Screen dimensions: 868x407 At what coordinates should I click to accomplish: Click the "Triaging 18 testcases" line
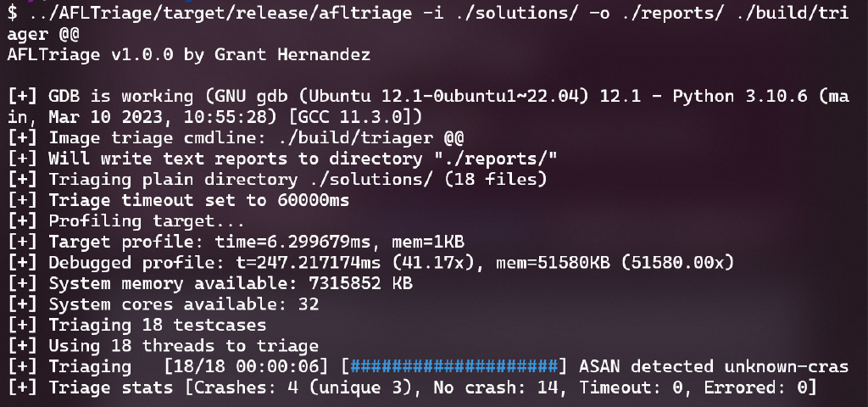click(x=158, y=325)
